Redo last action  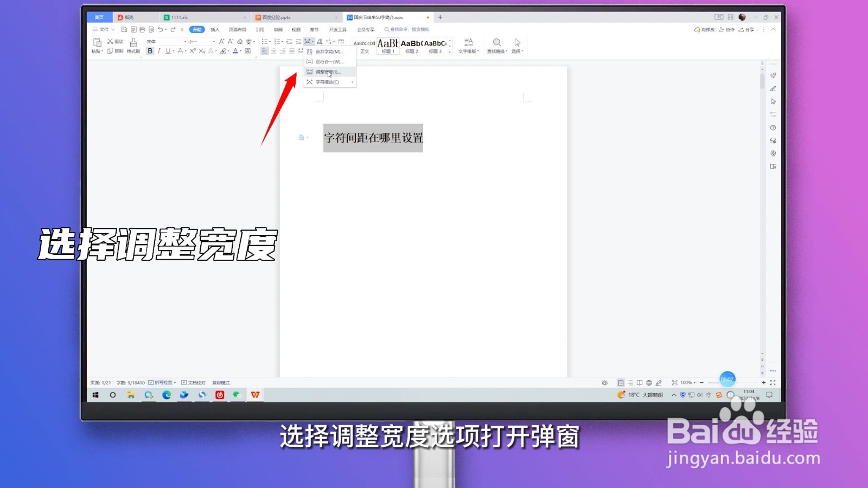pyautogui.click(x=173, y=30)
